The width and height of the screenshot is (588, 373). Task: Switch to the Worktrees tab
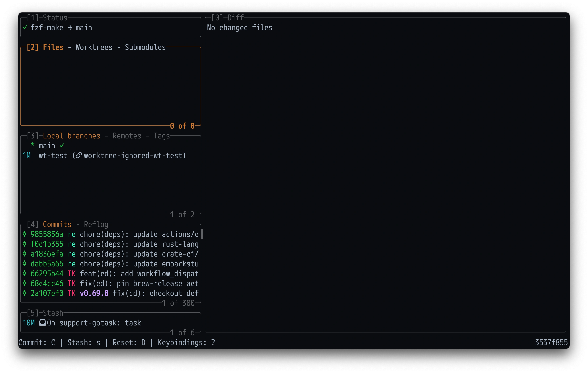[x=94, y=47]
